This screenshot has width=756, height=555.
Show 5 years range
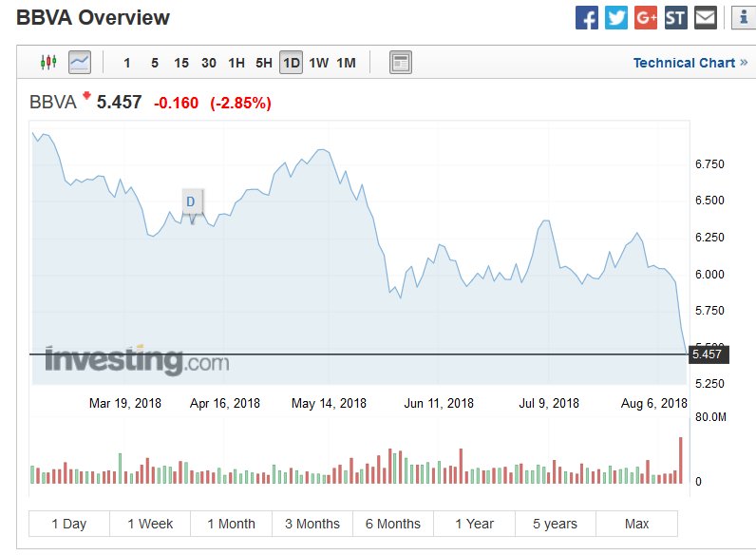coord(556,524)
